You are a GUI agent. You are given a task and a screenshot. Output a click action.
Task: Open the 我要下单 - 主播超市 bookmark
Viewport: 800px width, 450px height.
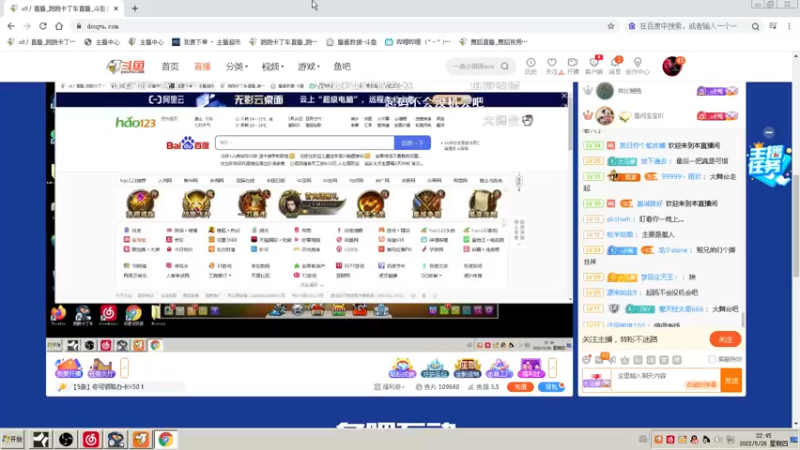pos(206,42)
